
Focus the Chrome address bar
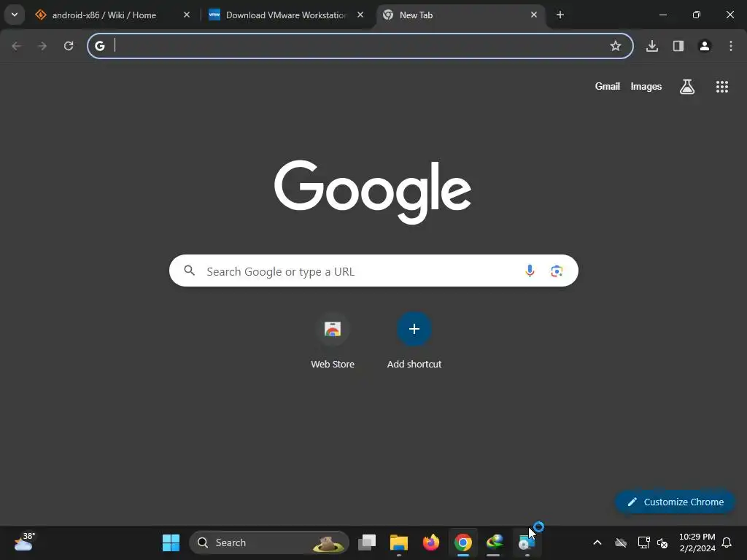click(x=360, y=46)
